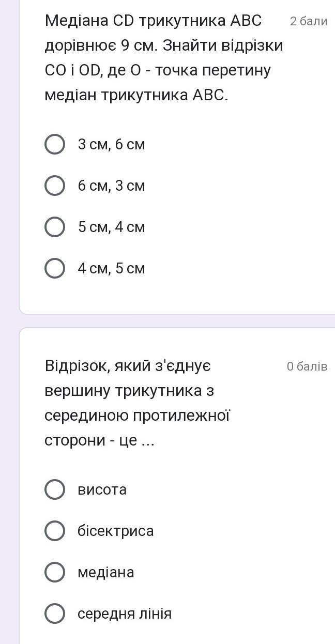Click the 'висота' option text
This screenshot has height=644, width=335.
pos(102,490)
